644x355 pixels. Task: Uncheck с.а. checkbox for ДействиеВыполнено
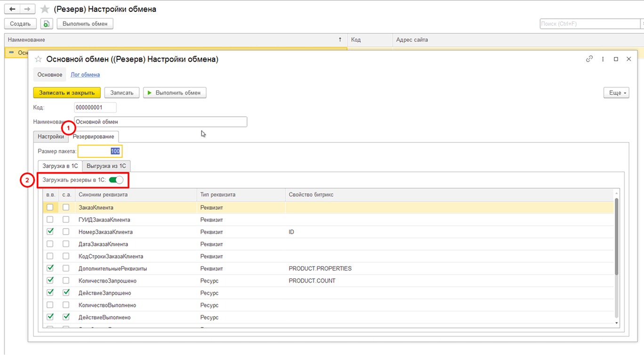[66, 317]
